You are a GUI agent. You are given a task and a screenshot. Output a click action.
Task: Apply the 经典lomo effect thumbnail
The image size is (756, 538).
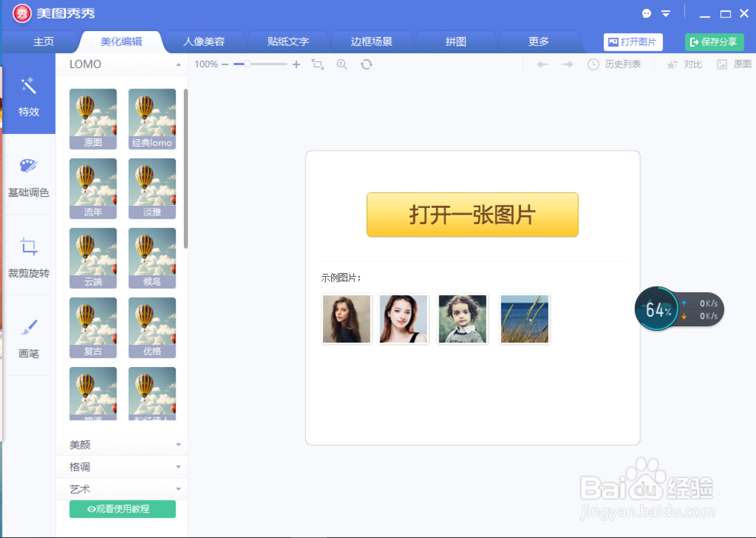click(x=152, y=119)
